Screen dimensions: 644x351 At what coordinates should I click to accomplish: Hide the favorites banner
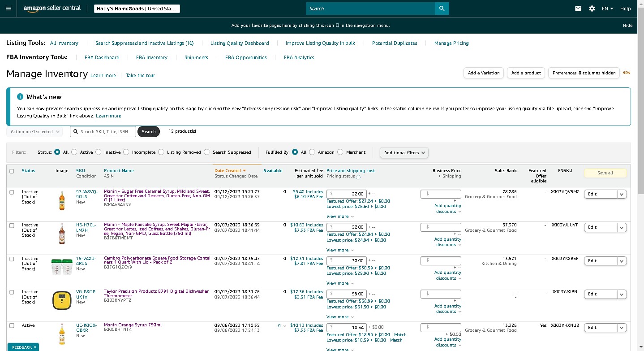click(627, 26)
